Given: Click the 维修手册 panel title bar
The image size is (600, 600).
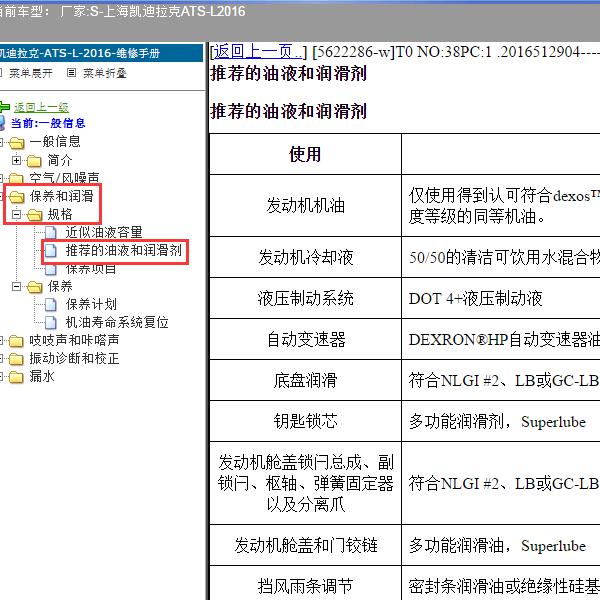Looking at the screenshot, I should coord(101,53).
